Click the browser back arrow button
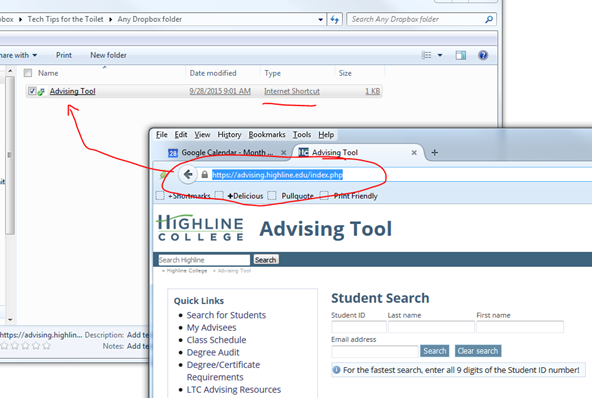The image size is (592, 398). 188,174
